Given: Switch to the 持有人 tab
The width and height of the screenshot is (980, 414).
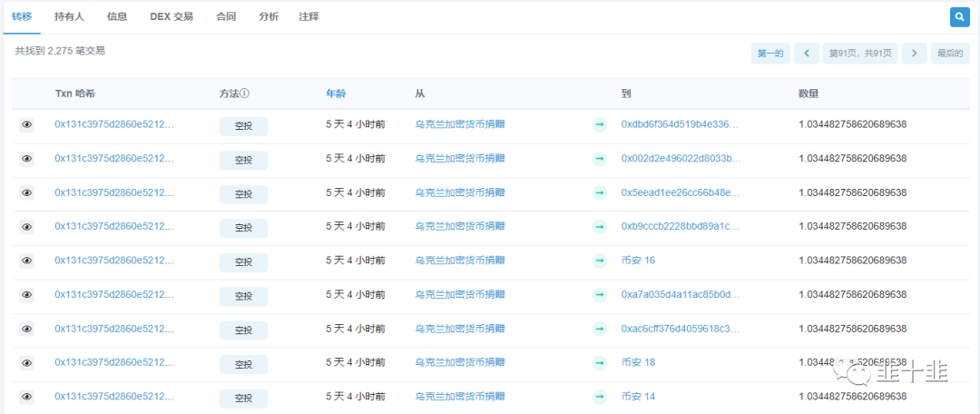Looking at the screenshot, I should coord(69,17).
